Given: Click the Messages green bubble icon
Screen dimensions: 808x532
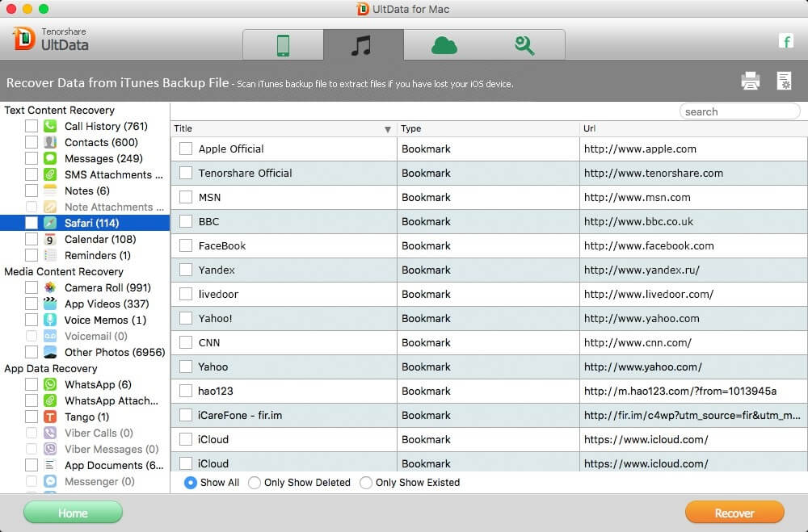Looking at the screenshot, I should [50, 158].
